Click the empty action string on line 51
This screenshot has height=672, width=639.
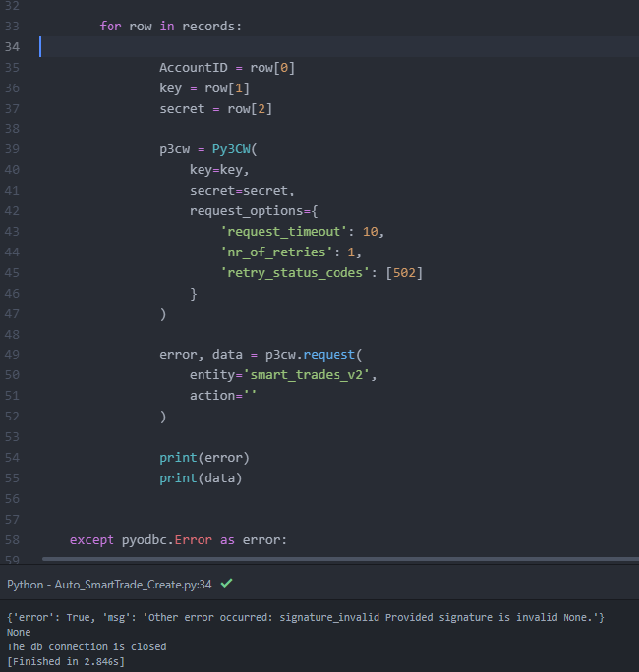click(250, 395)
